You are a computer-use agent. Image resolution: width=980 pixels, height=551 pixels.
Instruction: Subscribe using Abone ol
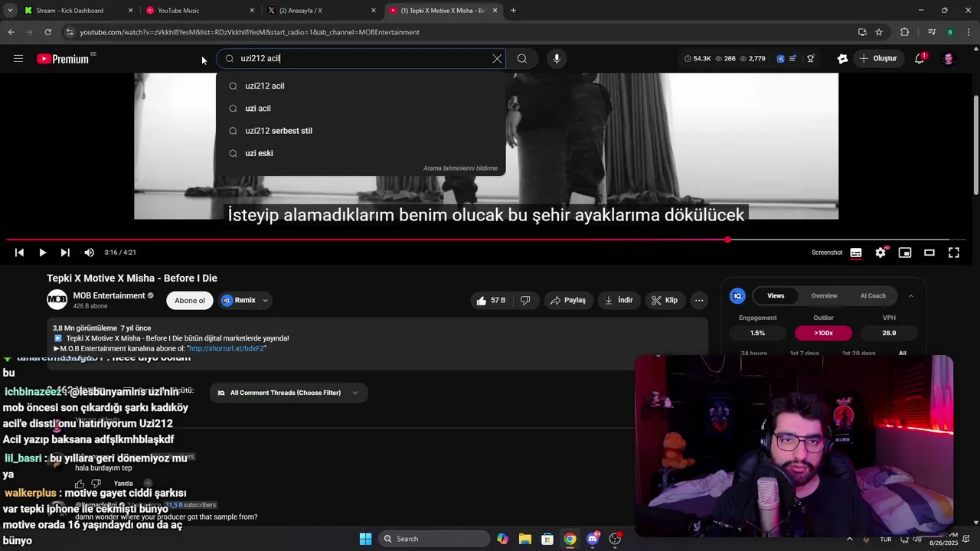[190, 301]
